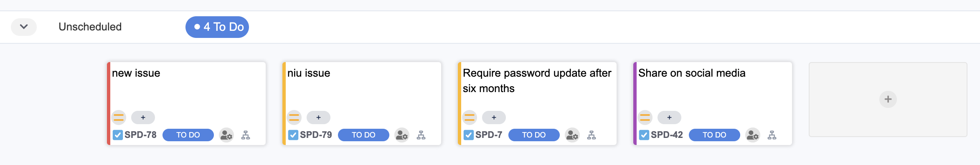
Task: Collapse the Unscheduled section chevron
Action: coord(24,27)
